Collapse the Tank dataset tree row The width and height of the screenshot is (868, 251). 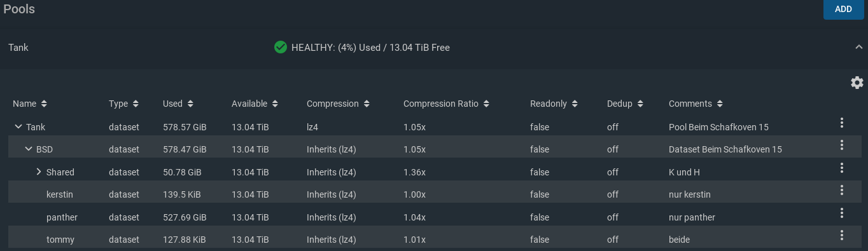coord(18,127)
